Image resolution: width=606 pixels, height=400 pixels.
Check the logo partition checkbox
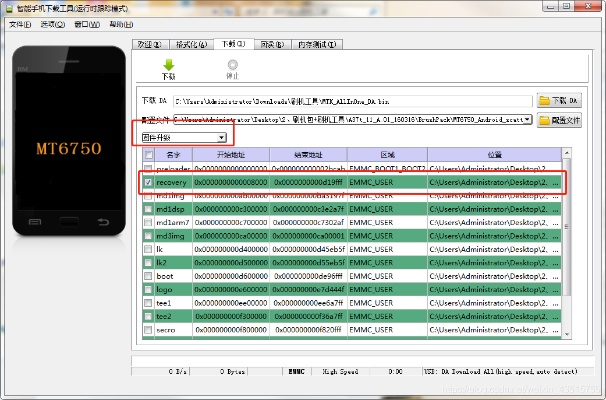point(149,288)
